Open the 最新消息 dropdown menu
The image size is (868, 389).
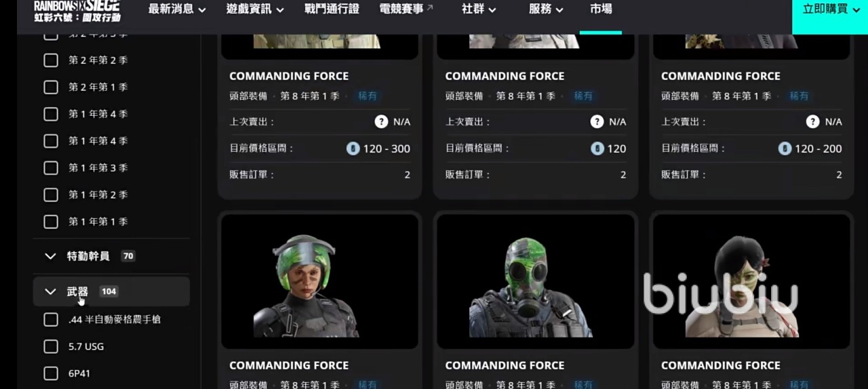click(176, 9)
